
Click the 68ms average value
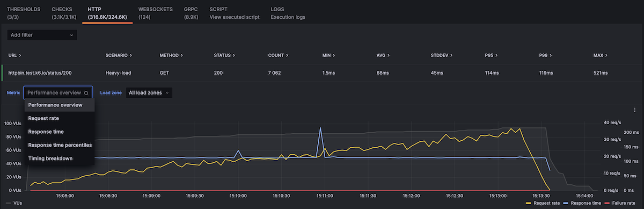[383, 73]
